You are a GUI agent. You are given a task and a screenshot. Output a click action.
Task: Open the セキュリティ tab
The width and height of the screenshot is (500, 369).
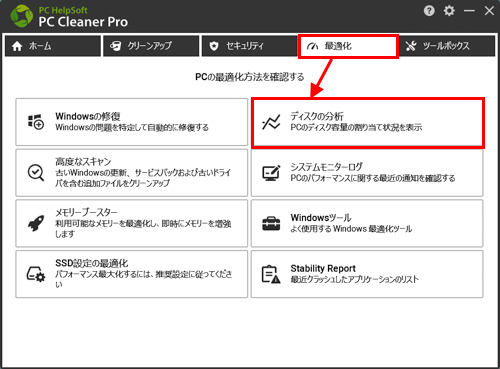pos(249,46)
